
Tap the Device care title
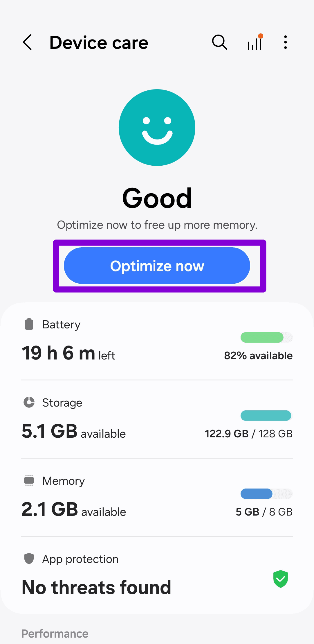click(x=99, y=43)
